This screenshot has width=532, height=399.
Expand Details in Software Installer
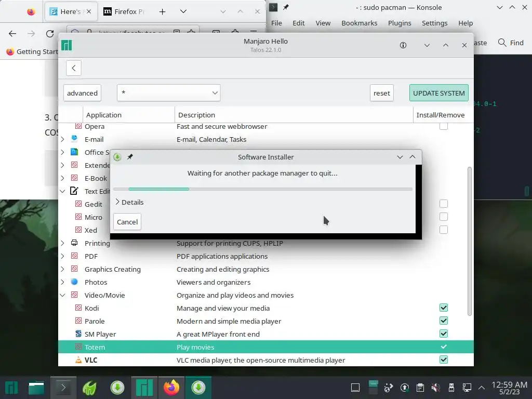[129, 202]
